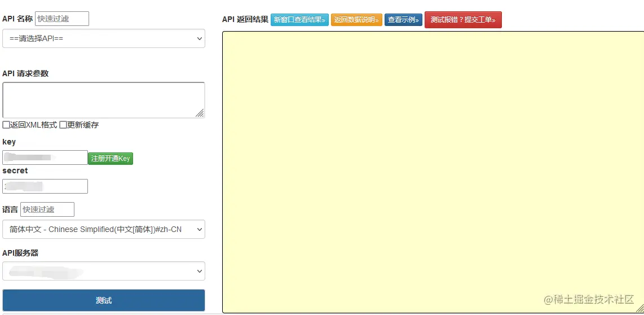Open 返回数据说明 button

(356, 20)
